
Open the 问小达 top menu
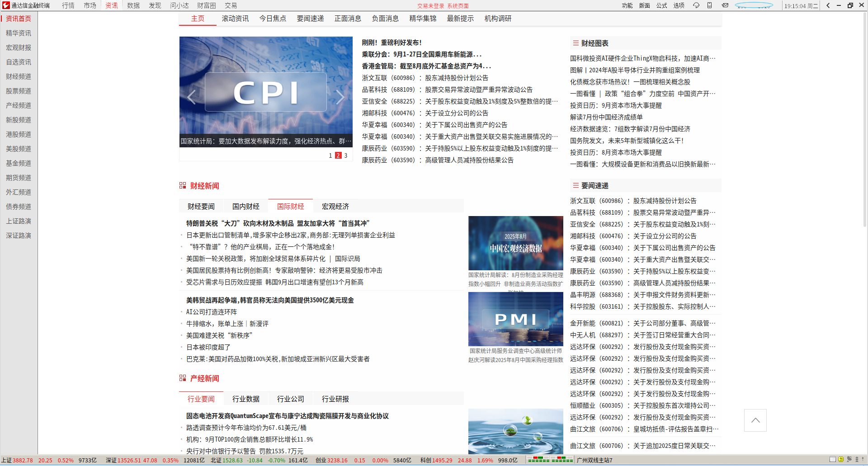(x=179, y=5)
